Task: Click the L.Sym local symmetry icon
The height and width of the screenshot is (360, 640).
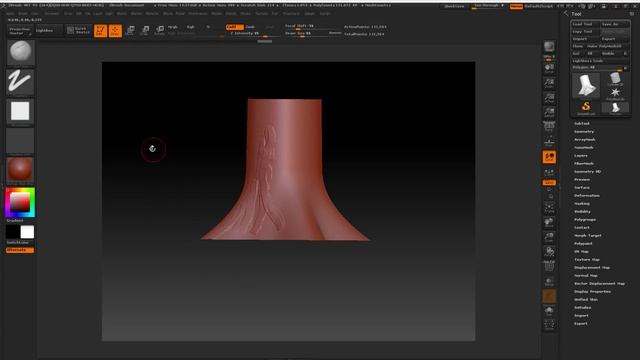Action: pos(549,173)
